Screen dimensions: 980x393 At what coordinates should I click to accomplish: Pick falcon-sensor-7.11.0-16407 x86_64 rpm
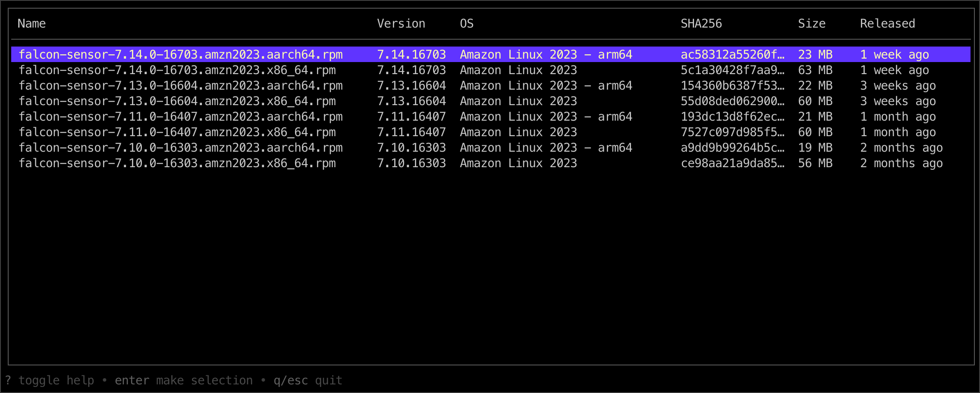(x=177, y=132)
